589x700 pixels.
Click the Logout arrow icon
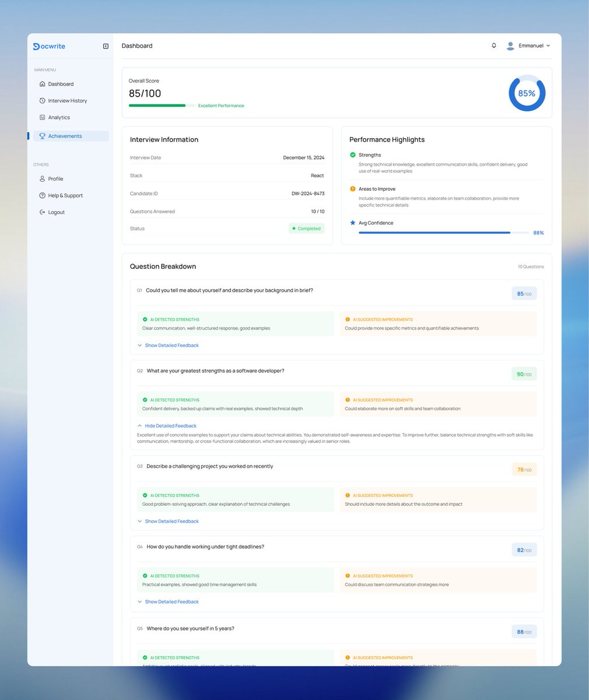pyautogui.click(x=42, y=212)
